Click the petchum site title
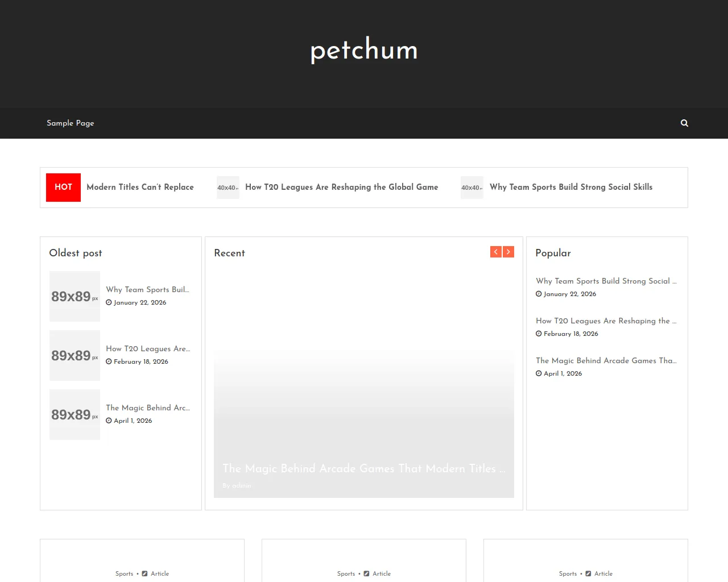728x582 pixels. [364, 50]
